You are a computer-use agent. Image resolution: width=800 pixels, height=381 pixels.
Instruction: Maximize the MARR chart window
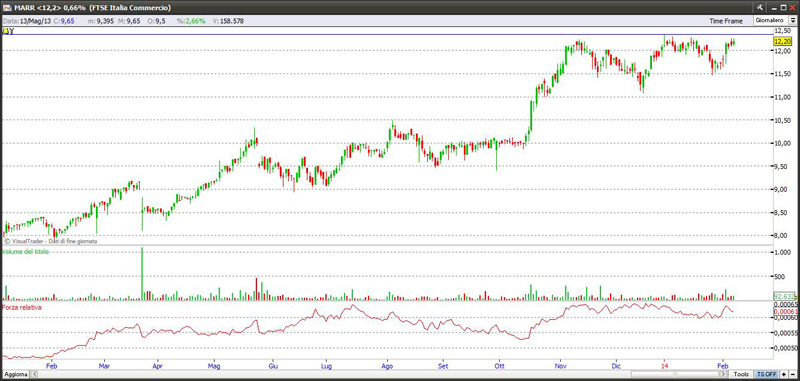click(784, 7)
